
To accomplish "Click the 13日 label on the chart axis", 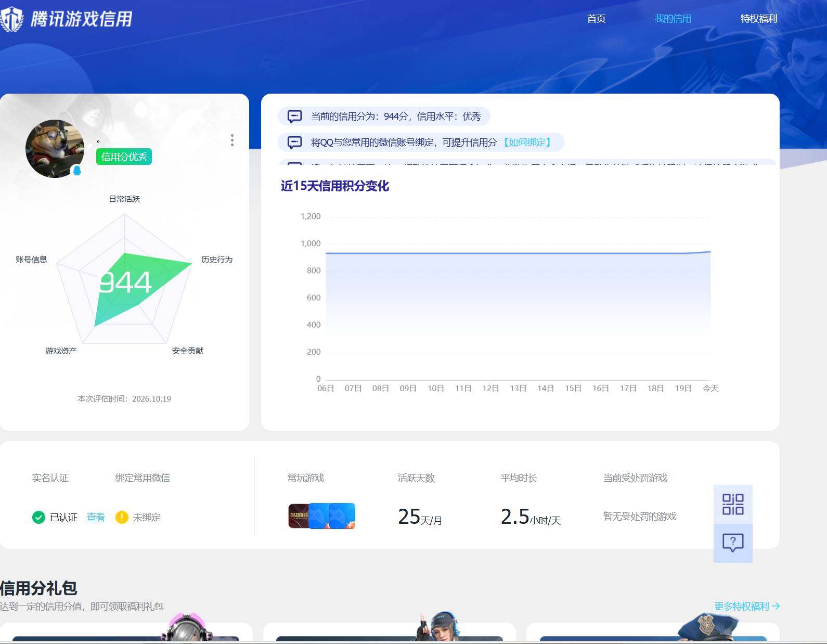I will click(518, 388).
